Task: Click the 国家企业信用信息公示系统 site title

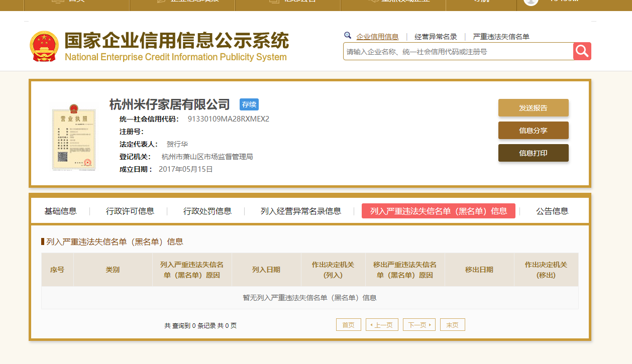Action: point(176,40)
